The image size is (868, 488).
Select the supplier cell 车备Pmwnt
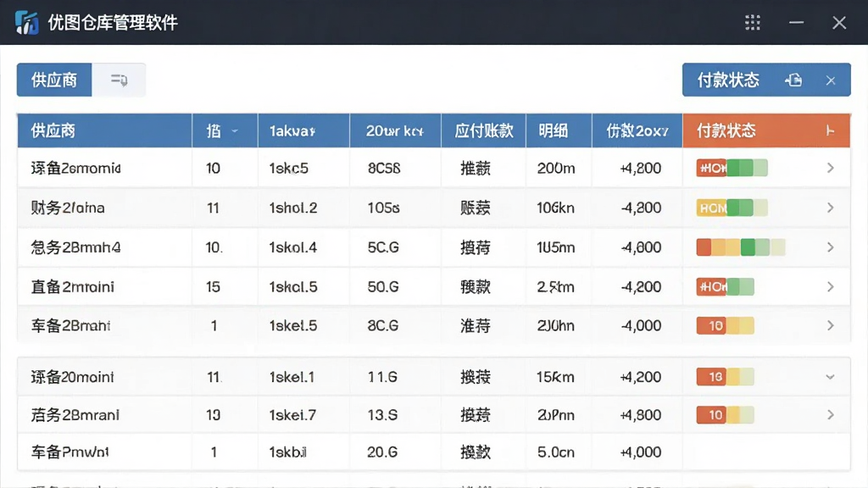70,452
